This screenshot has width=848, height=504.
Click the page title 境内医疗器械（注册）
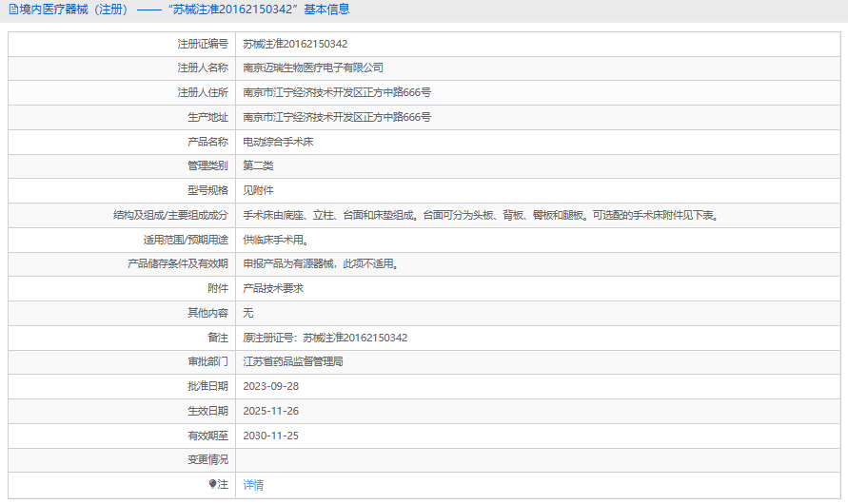coord(75,10)
